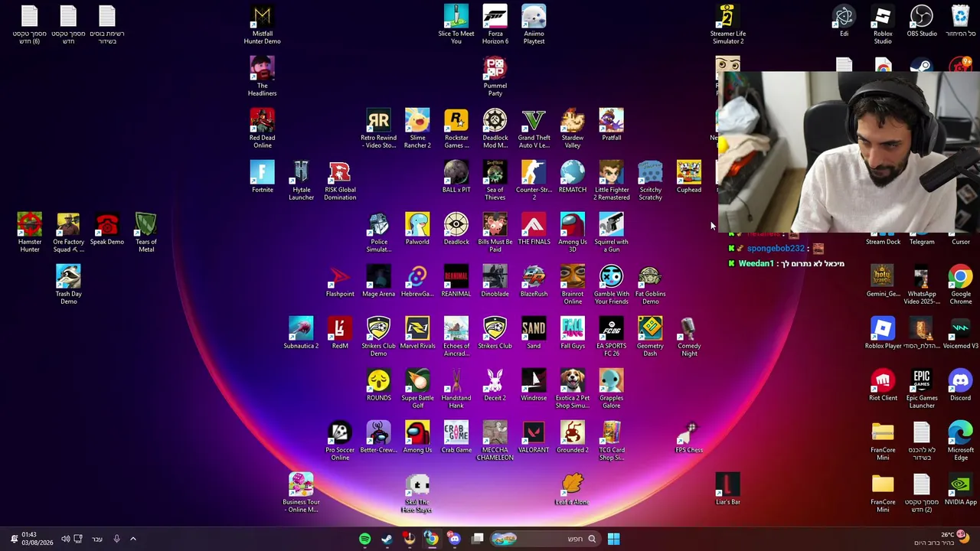Open Spotify from the taskbar
The image size is (980, 551).
pos(364,539)
